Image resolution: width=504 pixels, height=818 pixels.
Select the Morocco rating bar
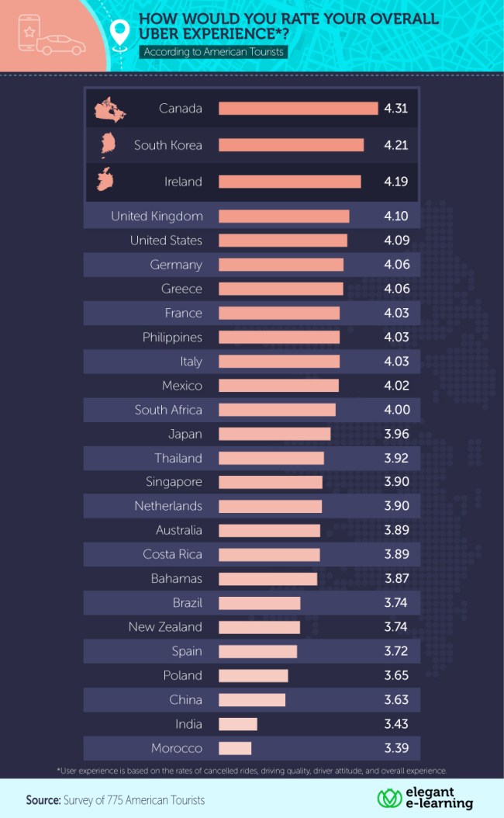click(235, 748)
